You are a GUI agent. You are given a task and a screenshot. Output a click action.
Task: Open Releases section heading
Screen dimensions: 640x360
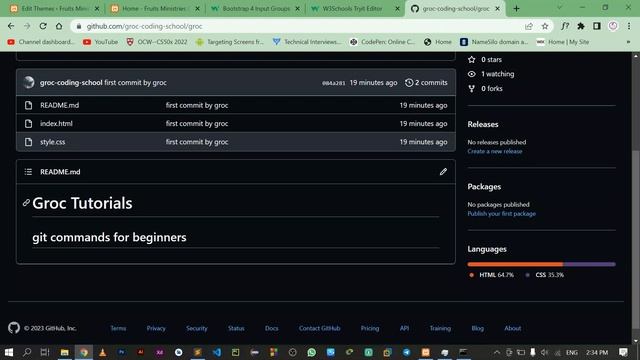click(x=483, y=124)
